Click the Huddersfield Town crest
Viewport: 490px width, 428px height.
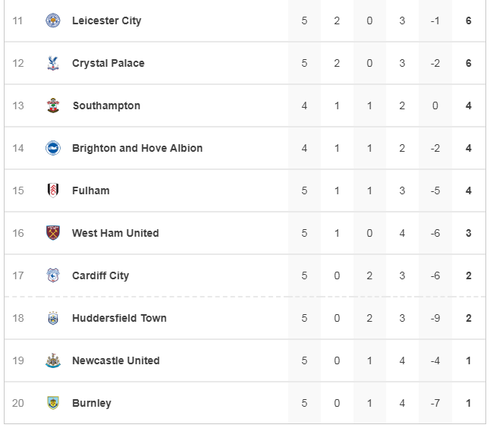coord(53,318)
